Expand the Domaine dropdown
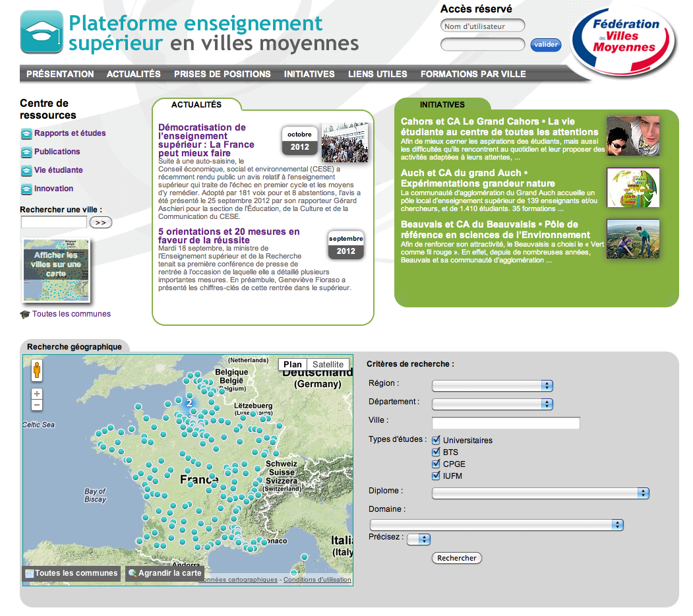 497,525
